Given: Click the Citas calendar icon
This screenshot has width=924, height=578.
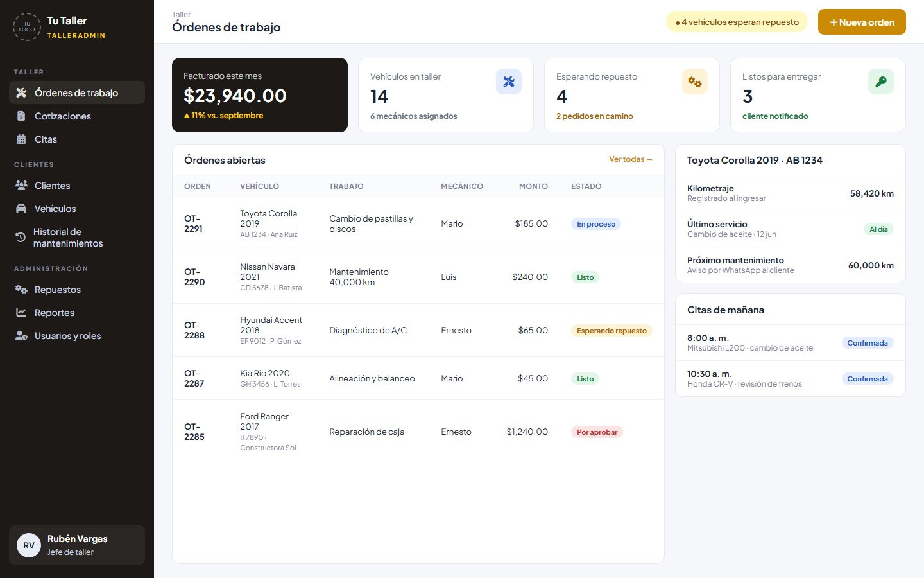Looking at the screenshot, I should [21, 139].
